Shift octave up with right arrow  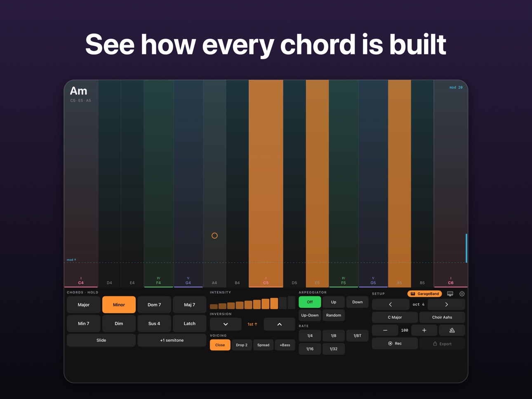click(x=446, y=305)
